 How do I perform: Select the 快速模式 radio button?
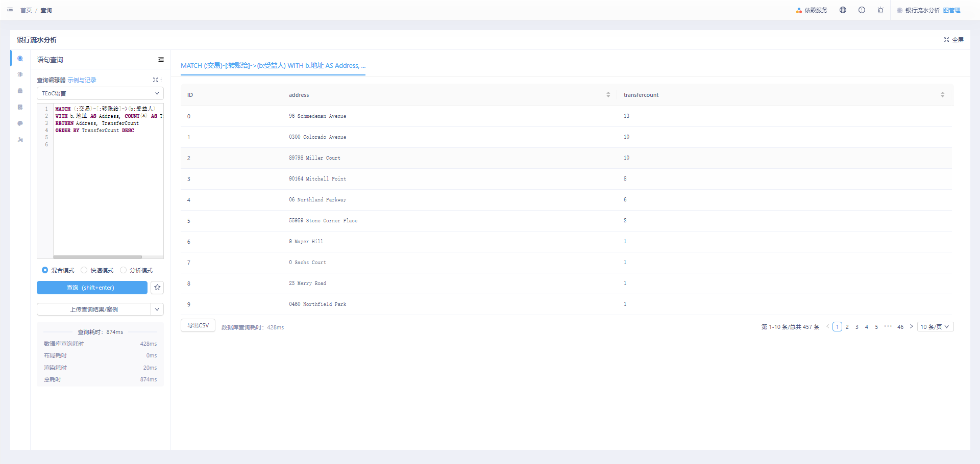pyautogui.click(x=84, y=270)
